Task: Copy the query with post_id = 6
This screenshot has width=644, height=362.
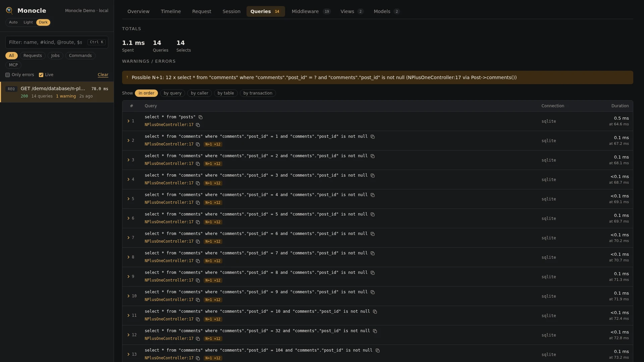Action: tap(373, 234)
